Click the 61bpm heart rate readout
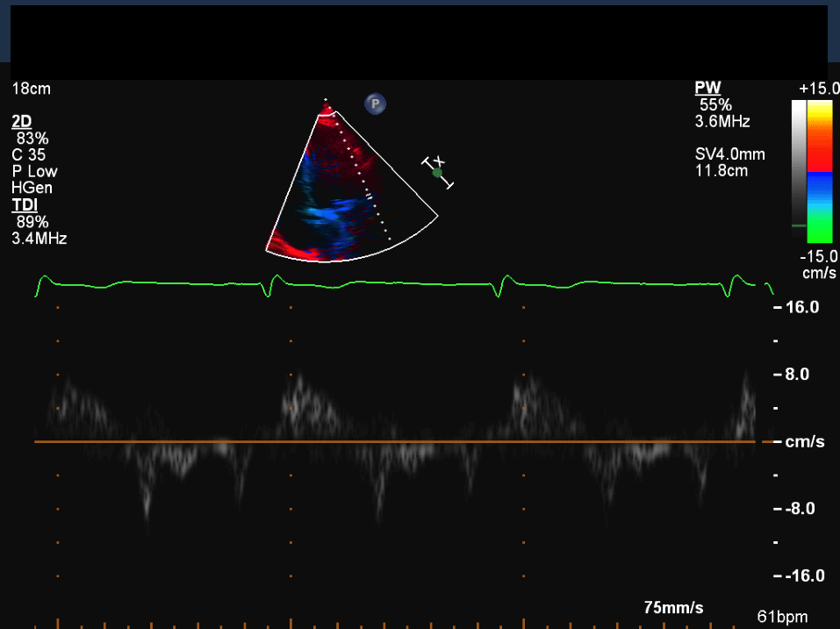 tap(781, 617)
